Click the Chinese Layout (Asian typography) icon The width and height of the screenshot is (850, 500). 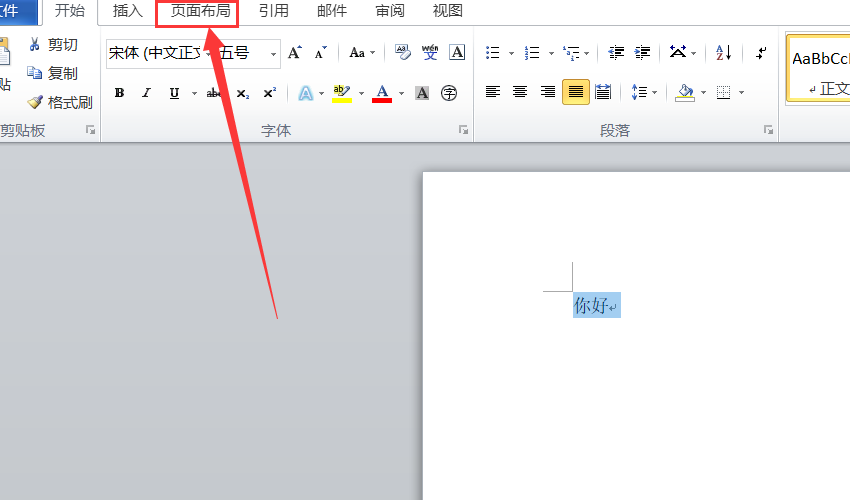[x=678, y=52]
